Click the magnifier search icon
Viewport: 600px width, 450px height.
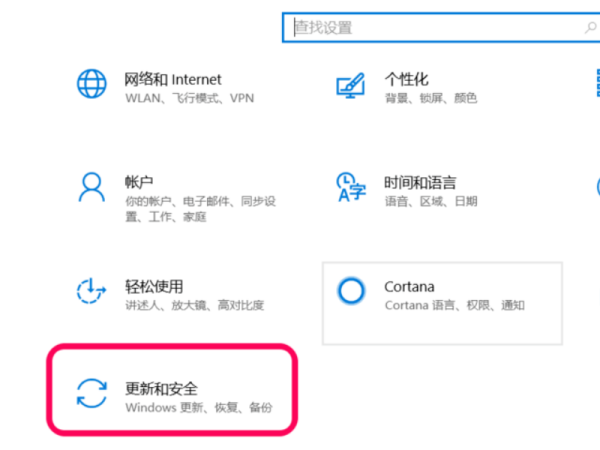coord(590,28)
